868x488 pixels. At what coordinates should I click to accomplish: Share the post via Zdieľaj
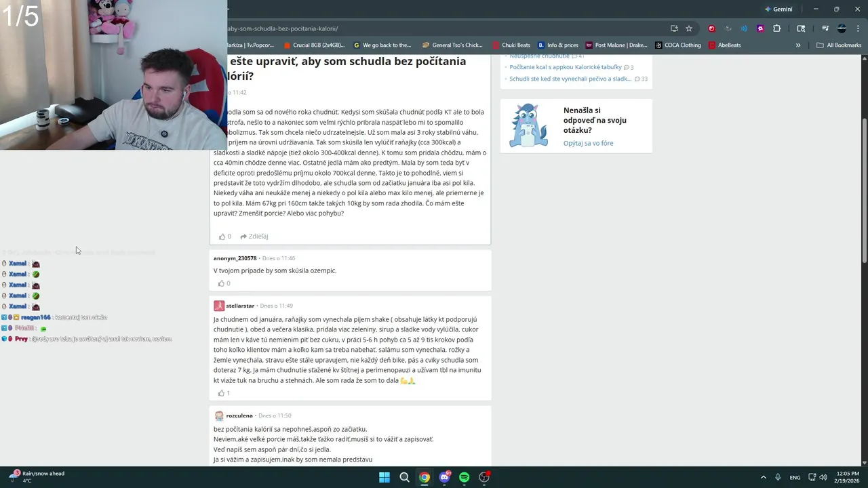(254, 237)
